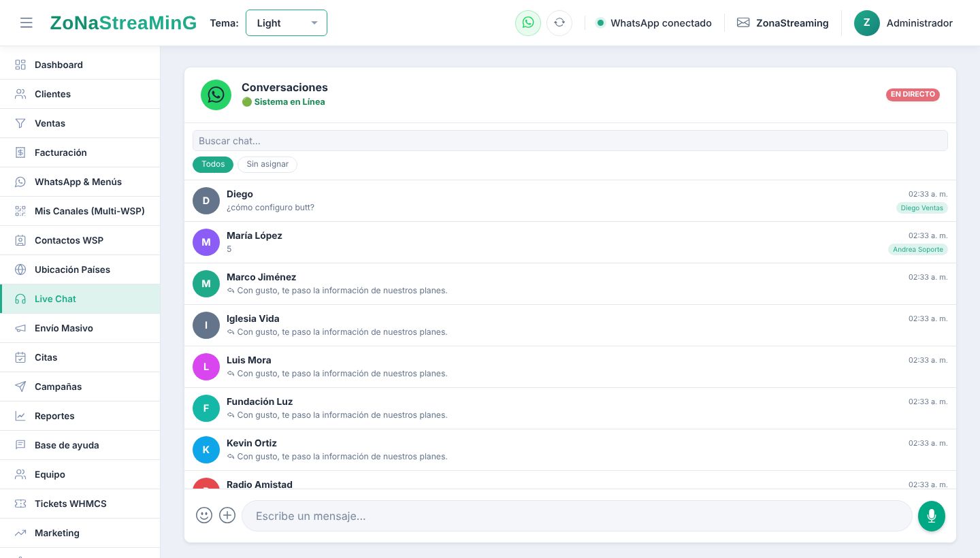Select the Iglesia Vida chat

coord(570,325)
